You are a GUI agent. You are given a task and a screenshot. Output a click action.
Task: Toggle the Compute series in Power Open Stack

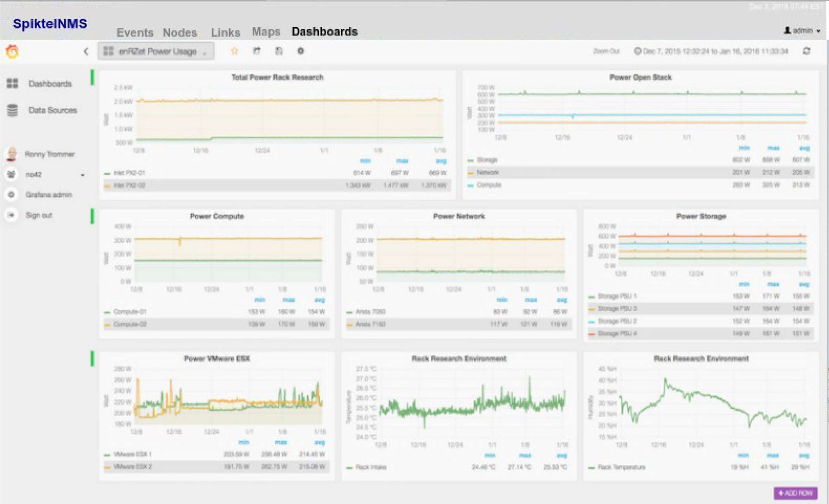pos(489,185)
